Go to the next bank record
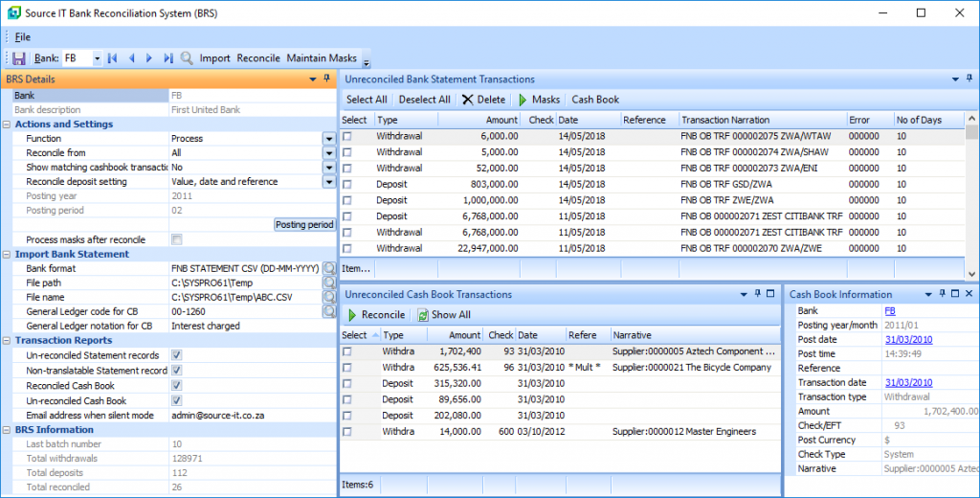Image resolution: width=980 pixels, height=498 pixels. (149, 58)
